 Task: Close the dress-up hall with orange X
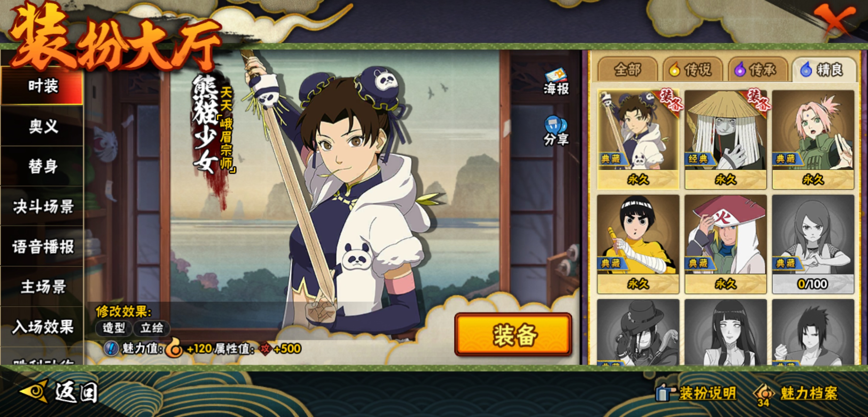coord(834,19)
